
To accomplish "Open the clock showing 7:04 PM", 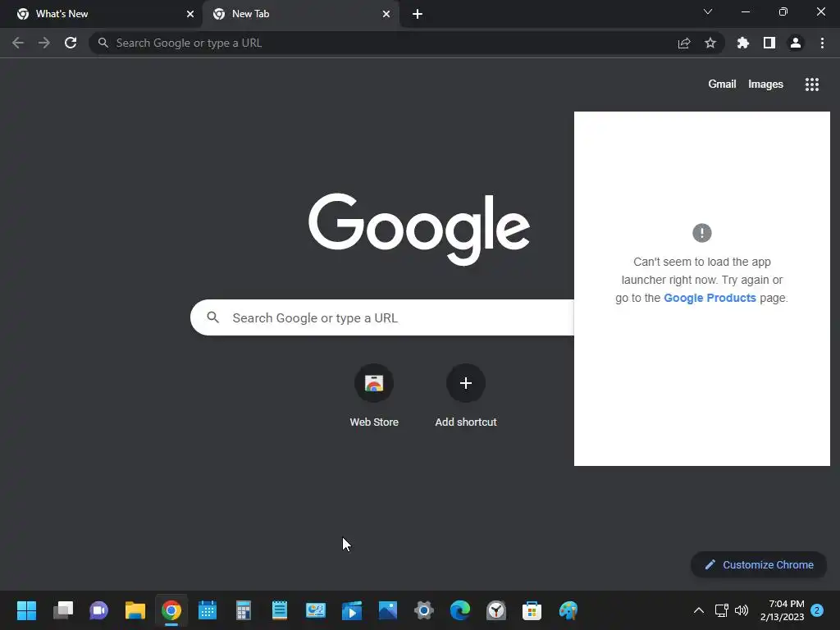I will pyautogui.click(x=782, y=610).
